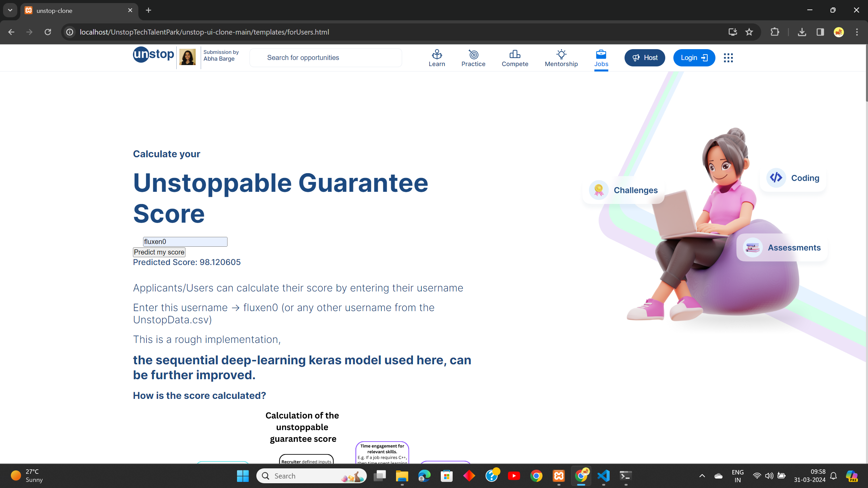
Task: Select the Jobs tab
Action: coord(601,58)
